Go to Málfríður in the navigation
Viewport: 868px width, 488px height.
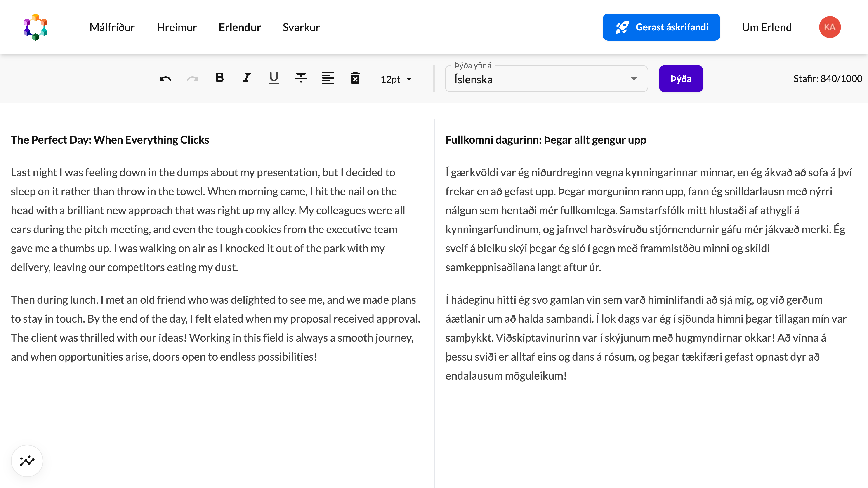pos(112,27)
